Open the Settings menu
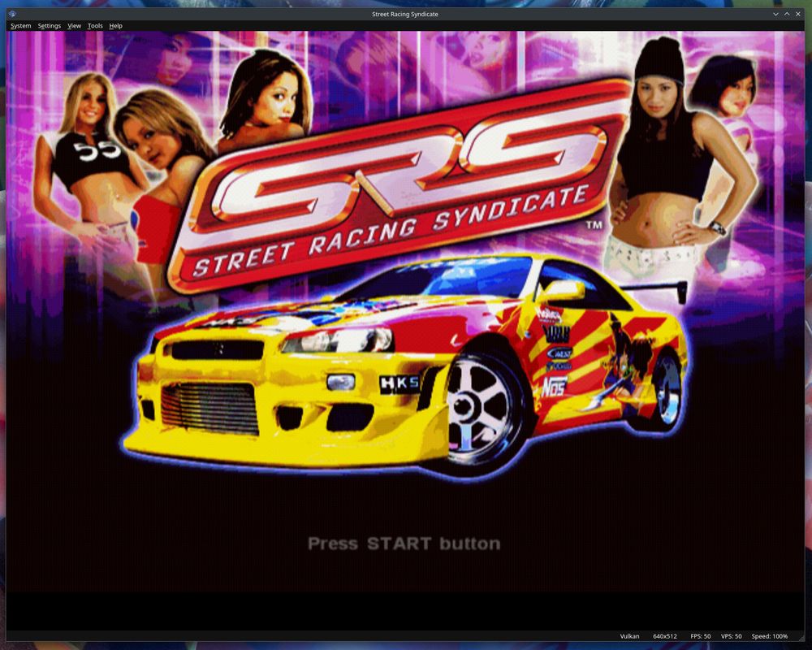 [50, 26]
